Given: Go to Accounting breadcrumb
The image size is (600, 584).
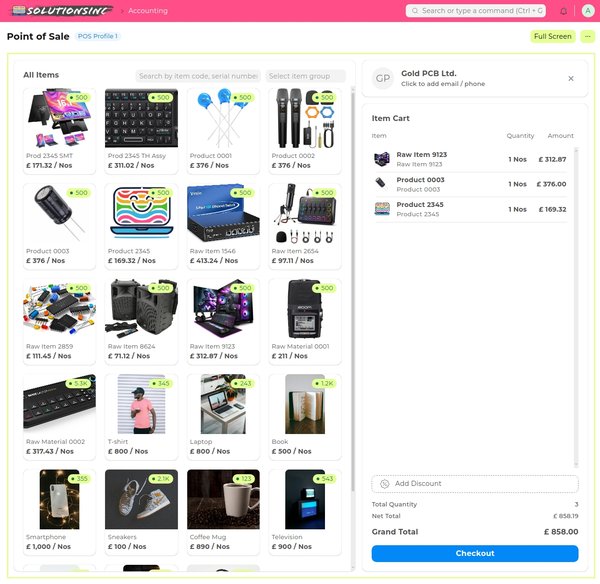Looking at the screenshot, I should pos(148,11).
